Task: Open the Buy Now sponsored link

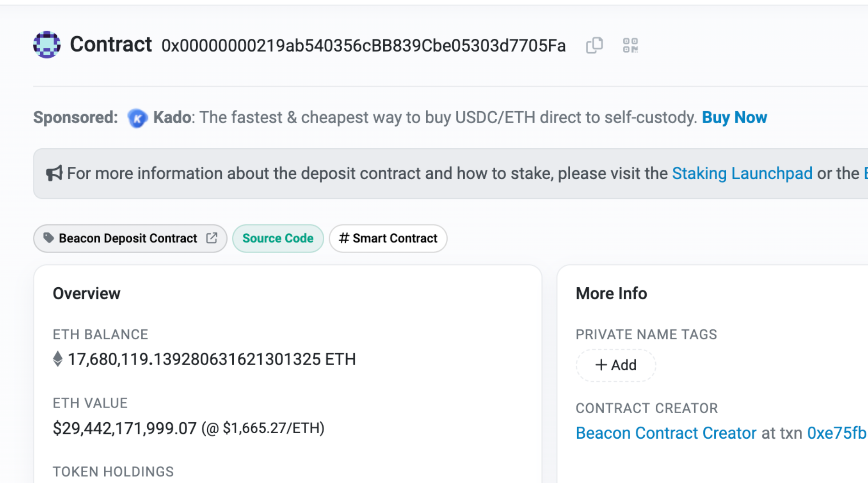Action: click(x=734, y=118)
